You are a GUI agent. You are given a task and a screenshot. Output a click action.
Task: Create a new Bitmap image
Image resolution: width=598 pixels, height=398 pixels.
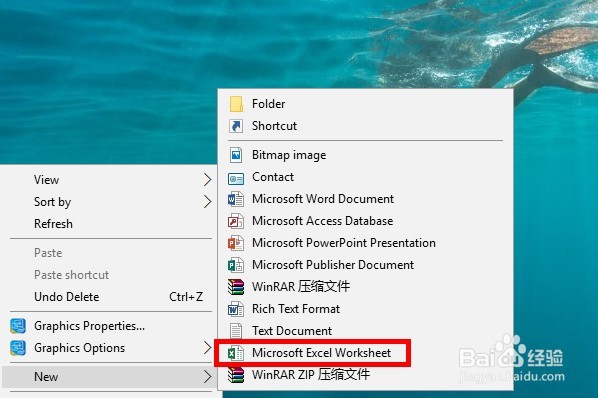[365, 155]
